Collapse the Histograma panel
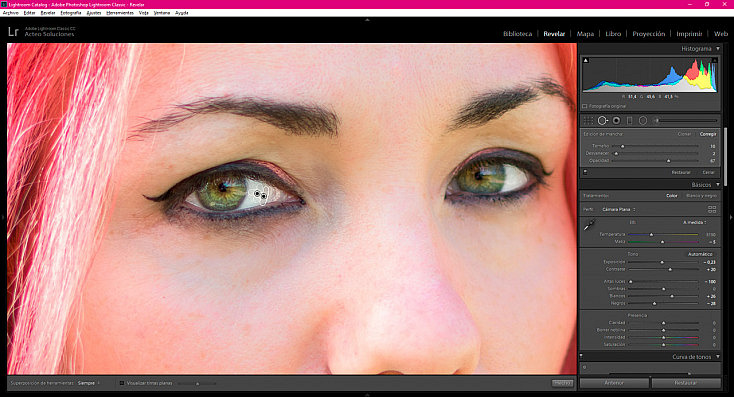Image resolution: width=734 pixels, height=397 pixels. coord(718,49)
